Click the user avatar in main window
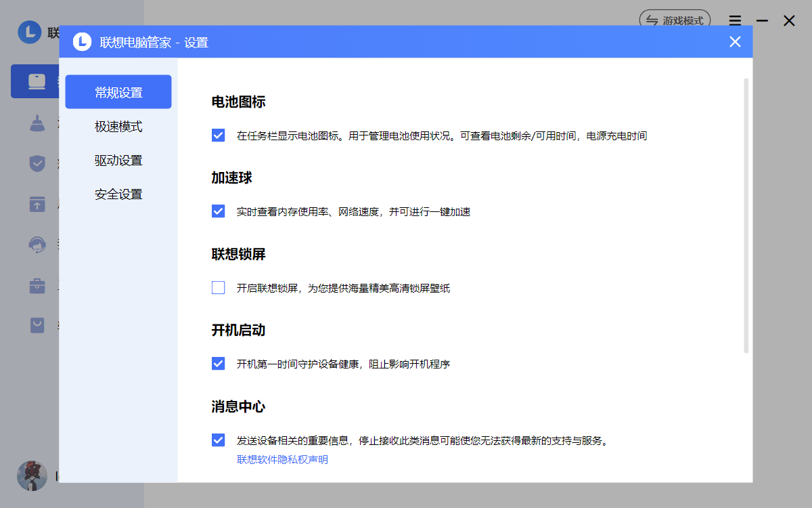 [x=32, y=475]
